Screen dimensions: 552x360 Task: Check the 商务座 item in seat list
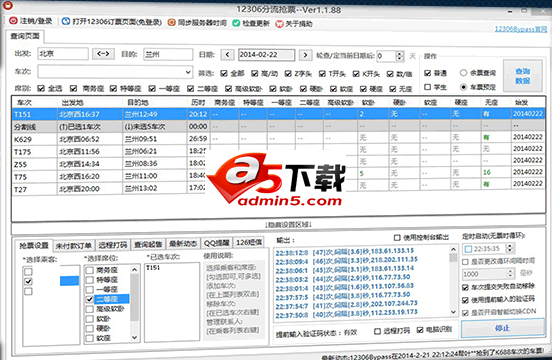[90, 270]
